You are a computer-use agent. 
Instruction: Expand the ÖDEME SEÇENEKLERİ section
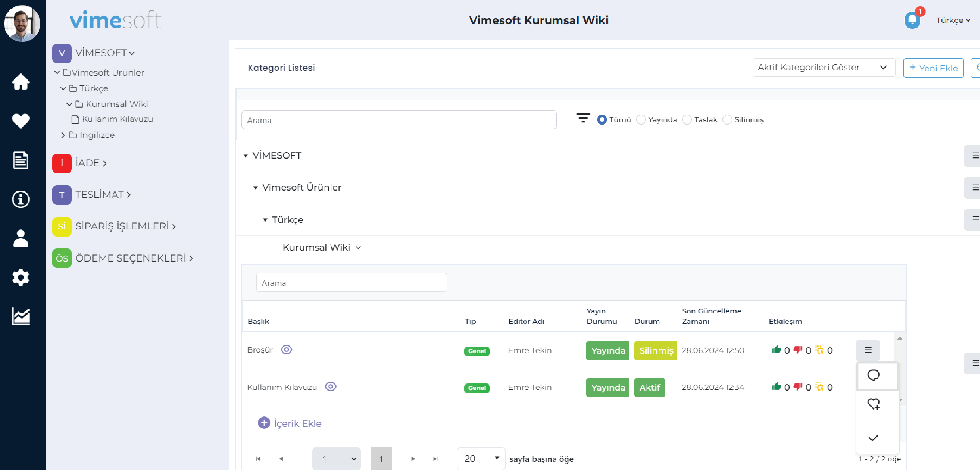pyautogui.click(x=191, y=258)
